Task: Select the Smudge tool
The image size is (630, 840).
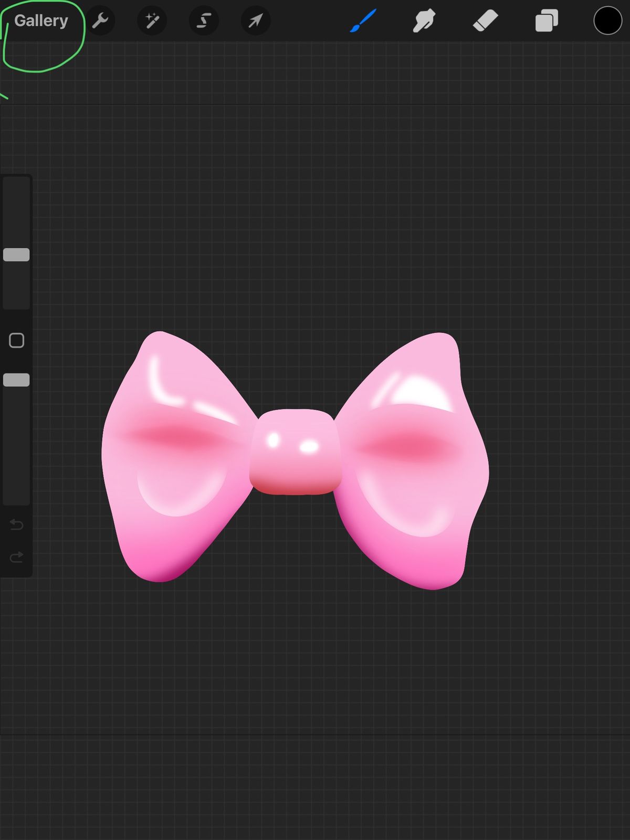Action: click(424, 21)
